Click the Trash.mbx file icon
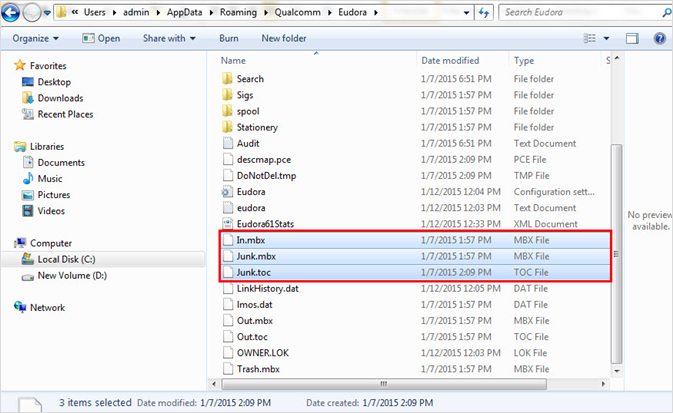The width and height of the screenshot is (673, 413). point(227,369)
